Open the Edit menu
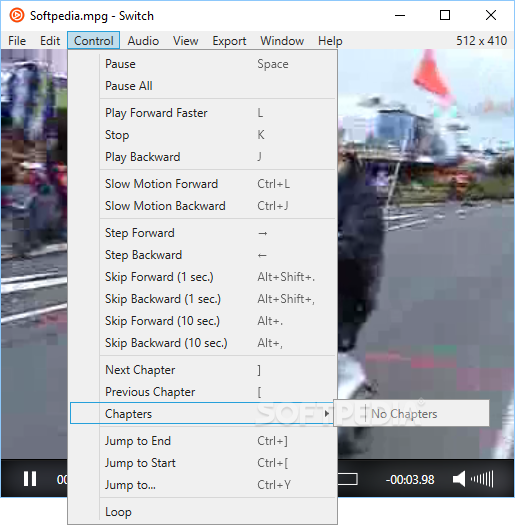 pyautogui.click(x=50, y=41)
